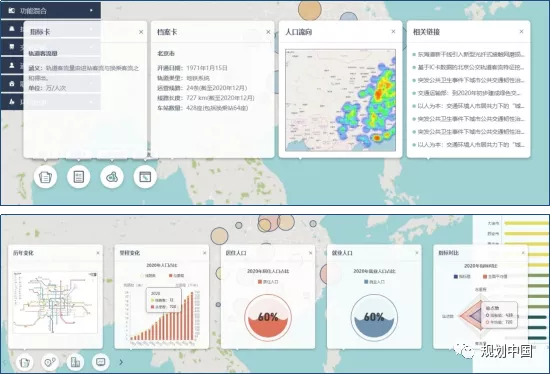552x377 pixels.
Task: Toggle the 全国平均值 legend in radar chart
Action: [495, 277]
